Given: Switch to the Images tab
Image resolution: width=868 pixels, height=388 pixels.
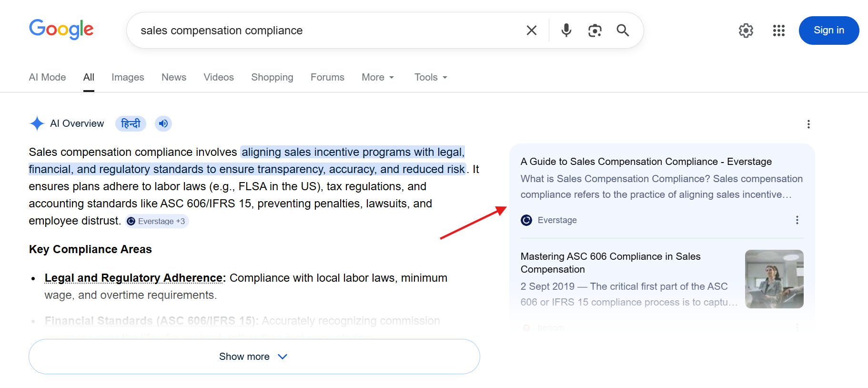Looking at the screenshot, I should (x=128, y=77).
